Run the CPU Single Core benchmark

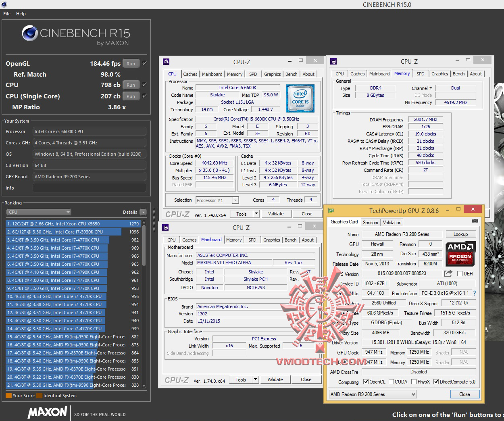click(x=131, y=96)
